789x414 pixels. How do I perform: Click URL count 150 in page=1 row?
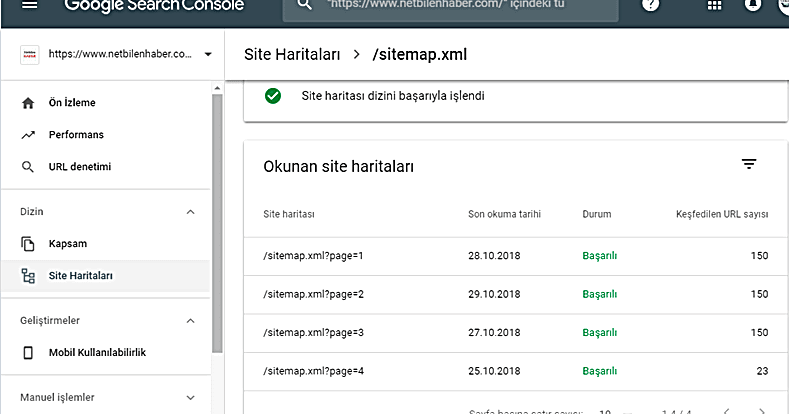pos(759,256)
